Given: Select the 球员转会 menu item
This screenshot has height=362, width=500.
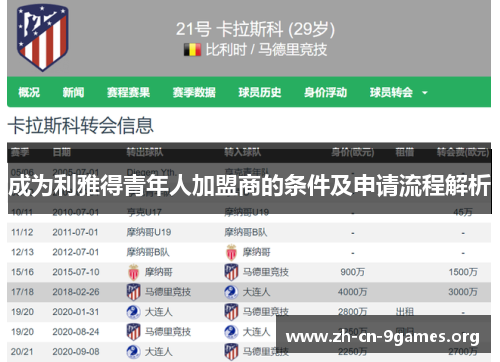Looking at the screenshot, I should (391, 92).
